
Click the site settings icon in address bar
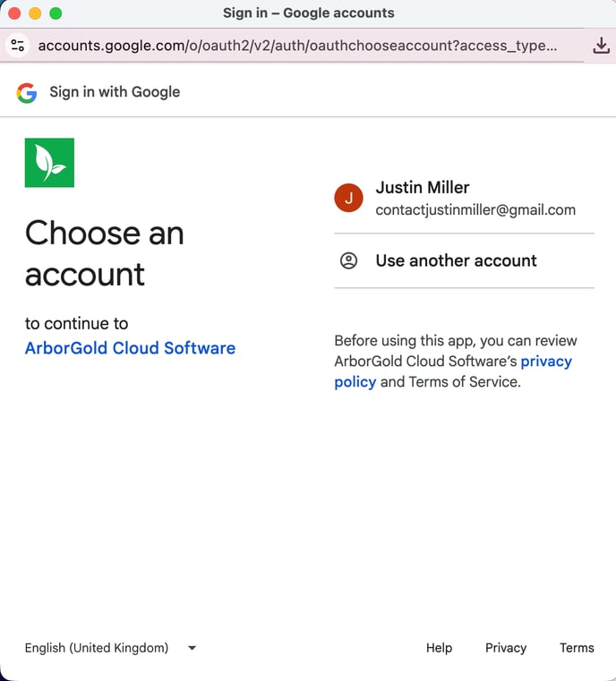(x=17, y=45)
